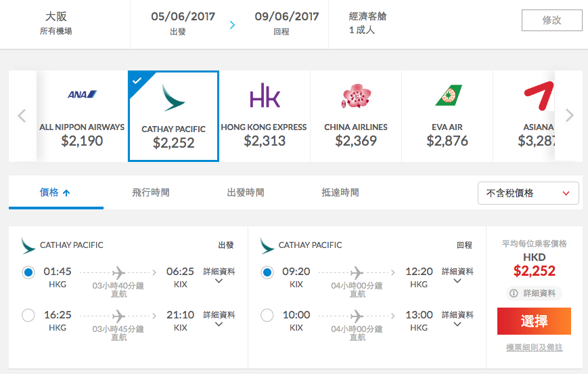The image size is (588, 374).
Task: Expand 詳細資料 for the 01:45 to 06:25 flight
Action: [x=219, y=275]
